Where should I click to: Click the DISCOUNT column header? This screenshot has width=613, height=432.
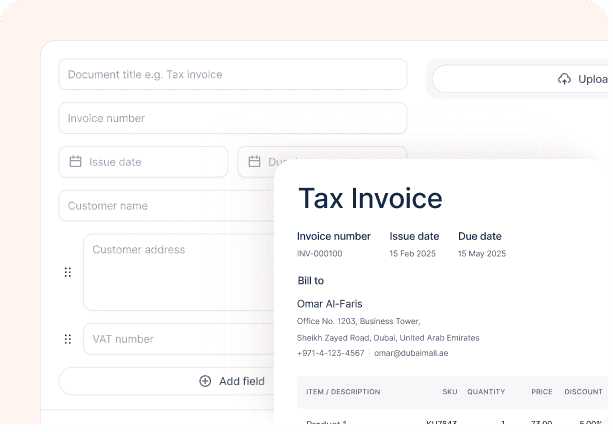[584, 392]
